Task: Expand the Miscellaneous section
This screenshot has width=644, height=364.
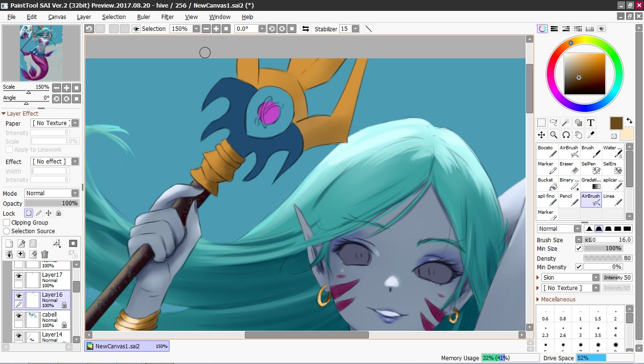Action: pyautogui.click(x=558, y=300)
